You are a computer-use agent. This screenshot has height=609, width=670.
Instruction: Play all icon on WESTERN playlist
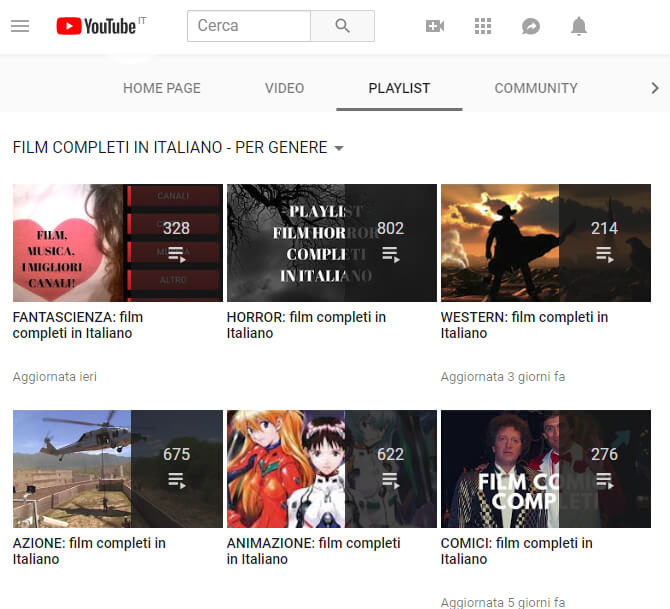pyautogui.click(x=605, y=254)
